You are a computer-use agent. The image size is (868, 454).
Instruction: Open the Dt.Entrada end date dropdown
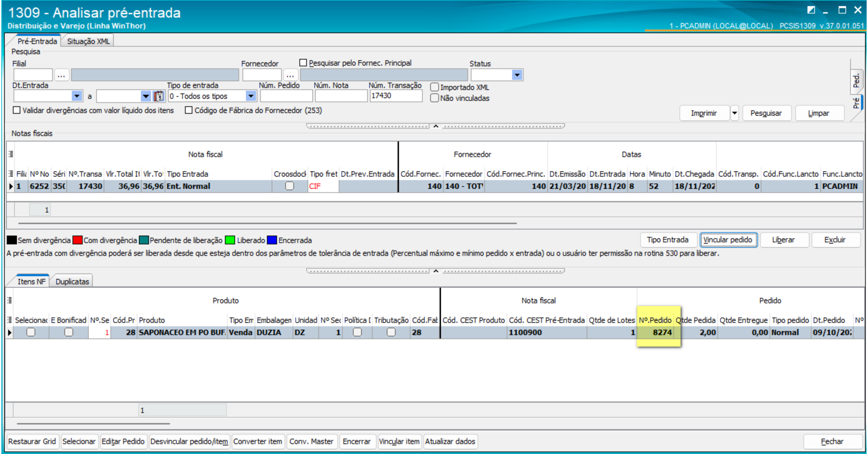click(145, 96)
